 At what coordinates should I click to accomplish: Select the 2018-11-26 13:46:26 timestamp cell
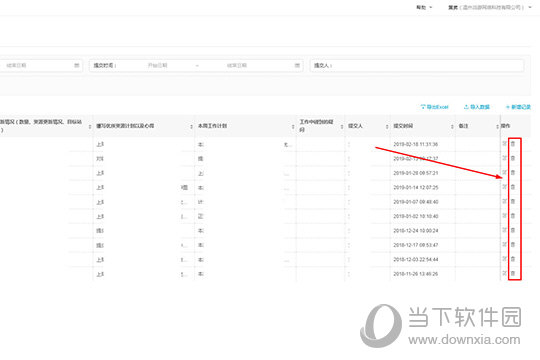pos(416,274)
